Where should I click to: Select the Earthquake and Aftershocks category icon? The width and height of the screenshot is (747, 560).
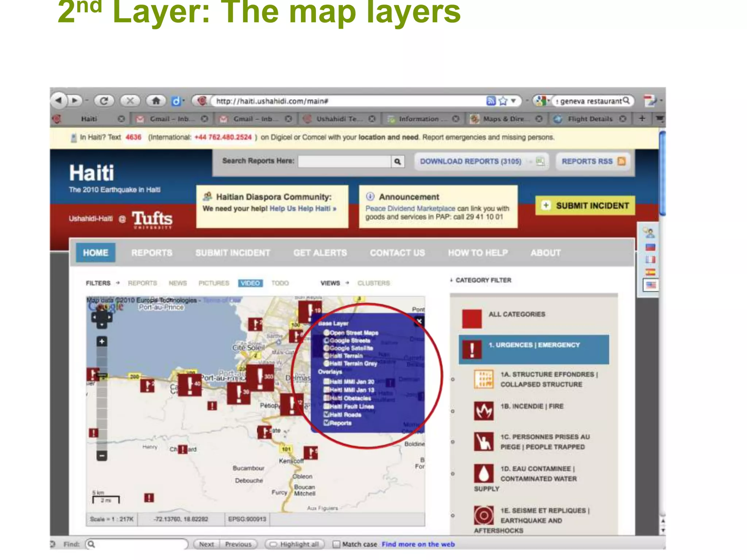pos(484,515)
